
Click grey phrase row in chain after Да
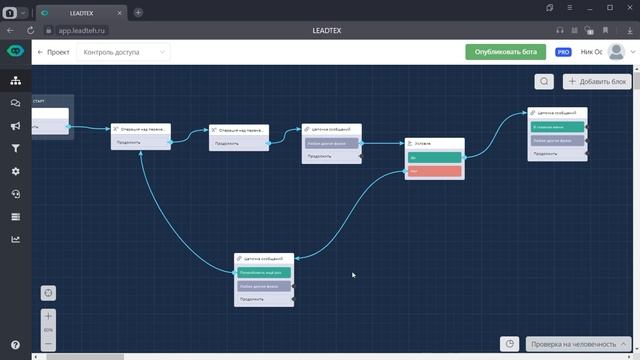click(557, 140)
